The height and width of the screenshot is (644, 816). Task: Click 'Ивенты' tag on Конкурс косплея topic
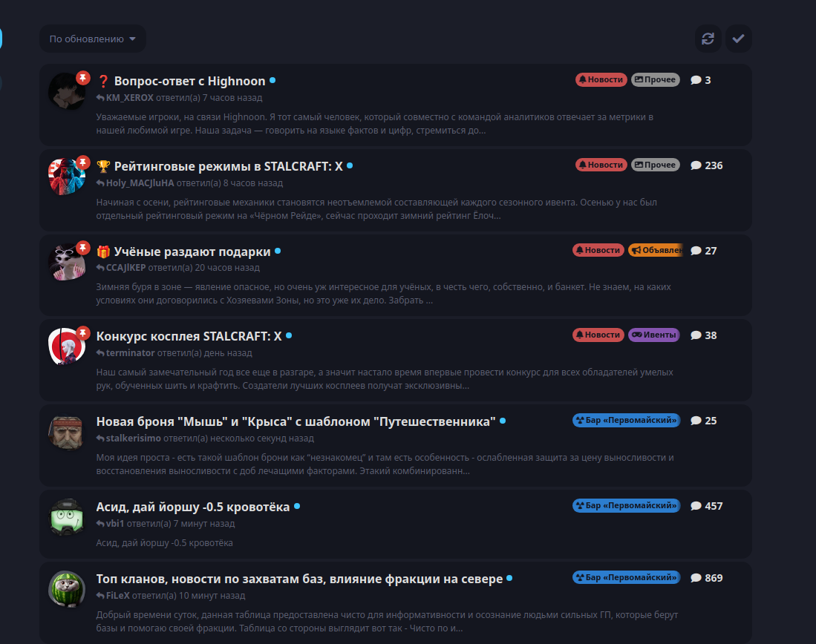[654, 335]
